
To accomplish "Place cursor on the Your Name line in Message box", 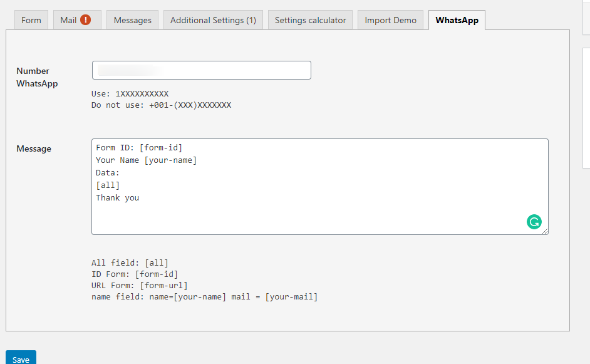I will (146, 160).
